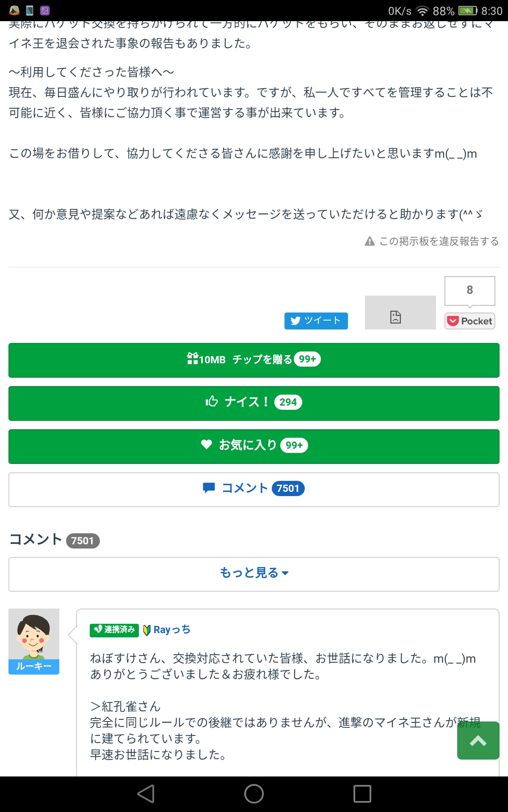
Task: Open the コメント 7501 button
Action: coord(254,489)
